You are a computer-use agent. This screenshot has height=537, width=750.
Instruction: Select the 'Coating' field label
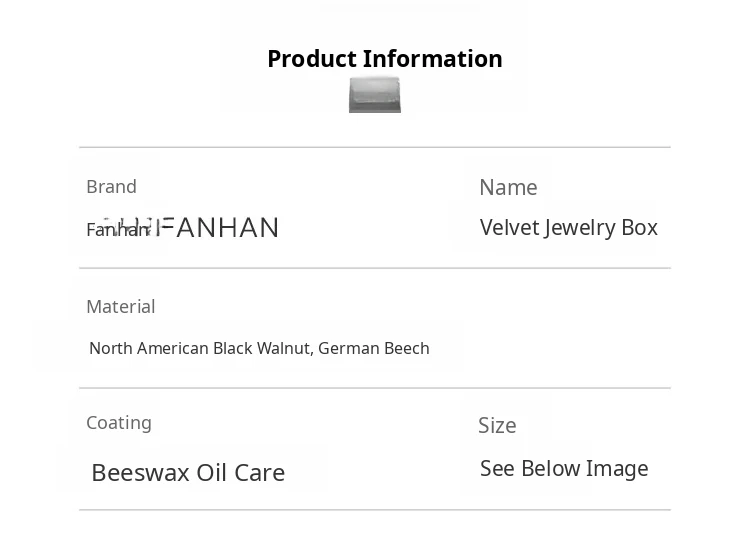tap(119, 423)
